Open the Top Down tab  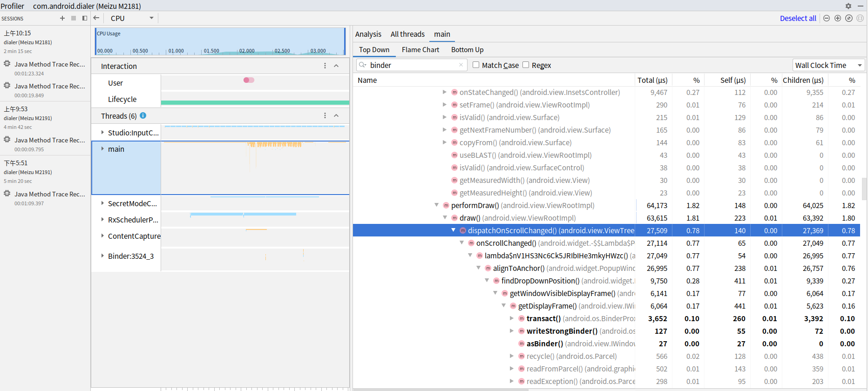[x=374, y=49]
